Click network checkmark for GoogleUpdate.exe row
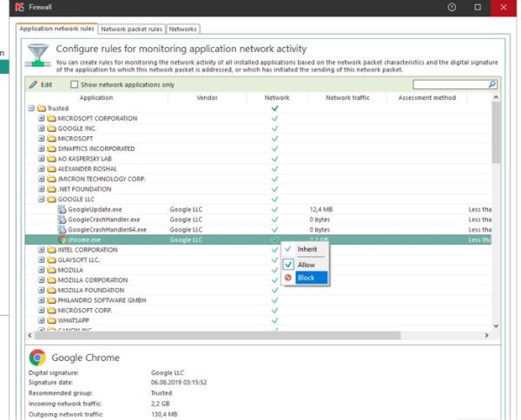 pyautogui.click(x=275, y=209)
